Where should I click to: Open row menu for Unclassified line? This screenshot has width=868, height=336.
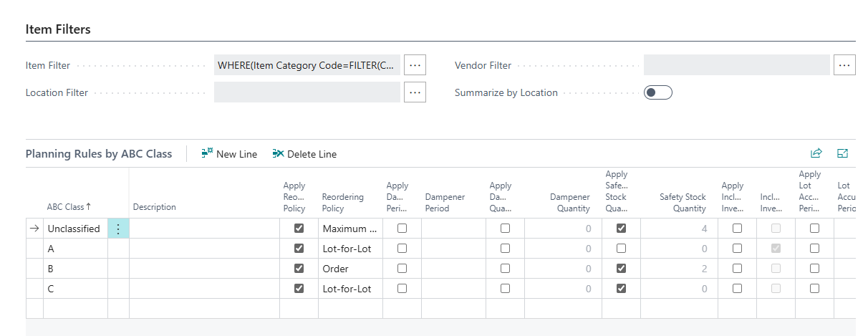pos(118,229)
